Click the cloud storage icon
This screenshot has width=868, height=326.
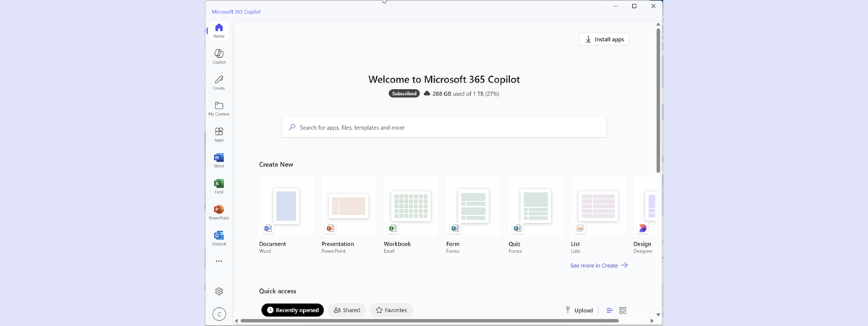427,93
